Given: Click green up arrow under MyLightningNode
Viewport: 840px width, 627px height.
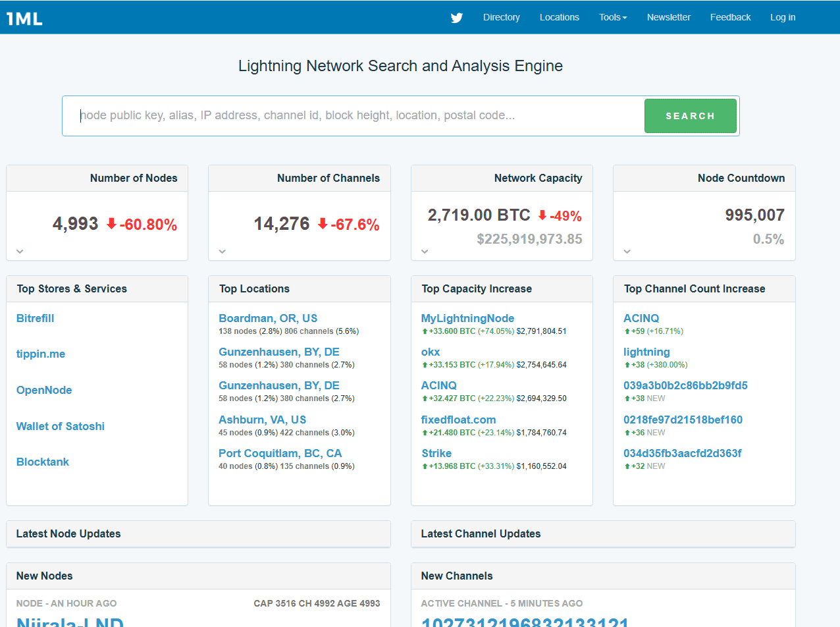Looking at the screenshot, I should (425, 331).
